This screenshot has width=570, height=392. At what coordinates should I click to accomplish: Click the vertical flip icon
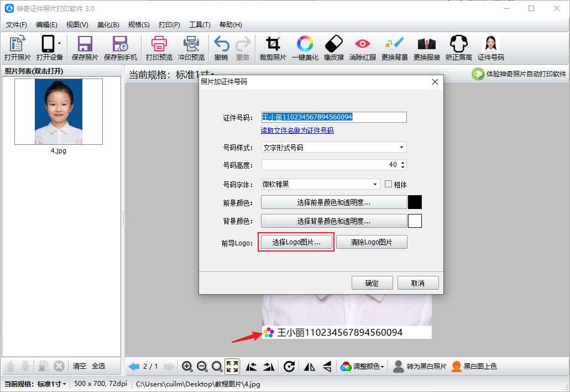click(327, 367)
